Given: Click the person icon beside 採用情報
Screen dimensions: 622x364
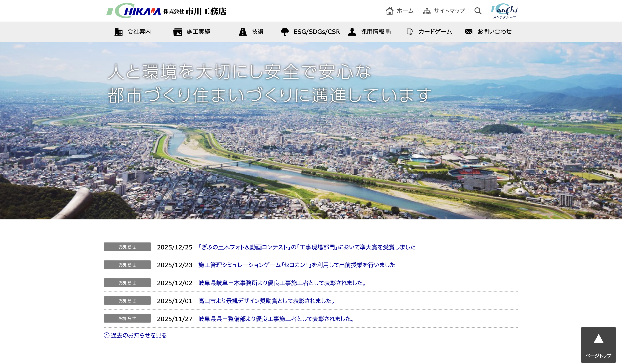Looking at the screenshot, I should coord(352,31).
